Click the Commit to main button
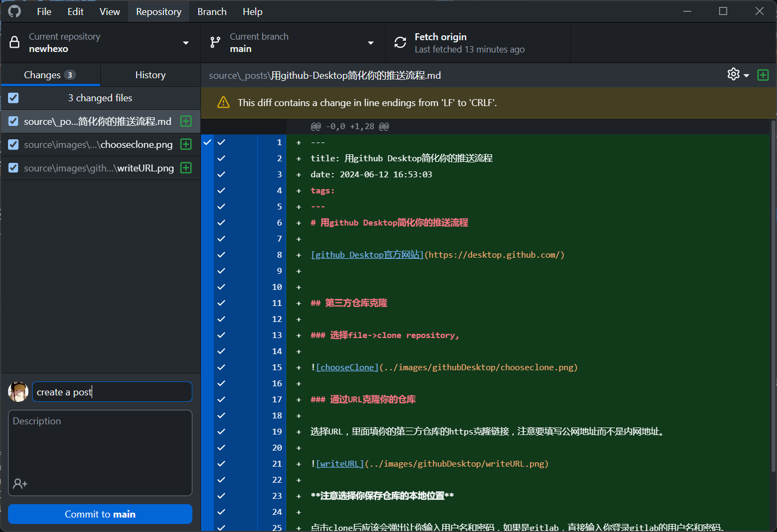777x532 pixels. click(x=100, y=514)
